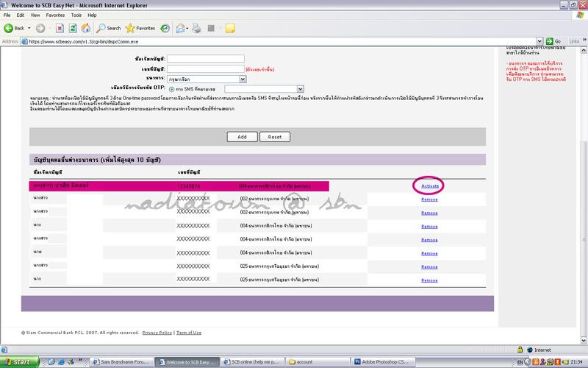Screen dimensions: 588x368
Task: Open the mobile number dropdown beside SMS
Action: click(264, 89)
